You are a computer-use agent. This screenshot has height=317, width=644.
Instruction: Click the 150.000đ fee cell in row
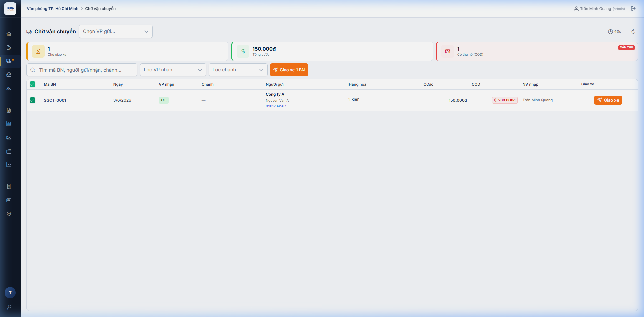[x=458, y=100]
